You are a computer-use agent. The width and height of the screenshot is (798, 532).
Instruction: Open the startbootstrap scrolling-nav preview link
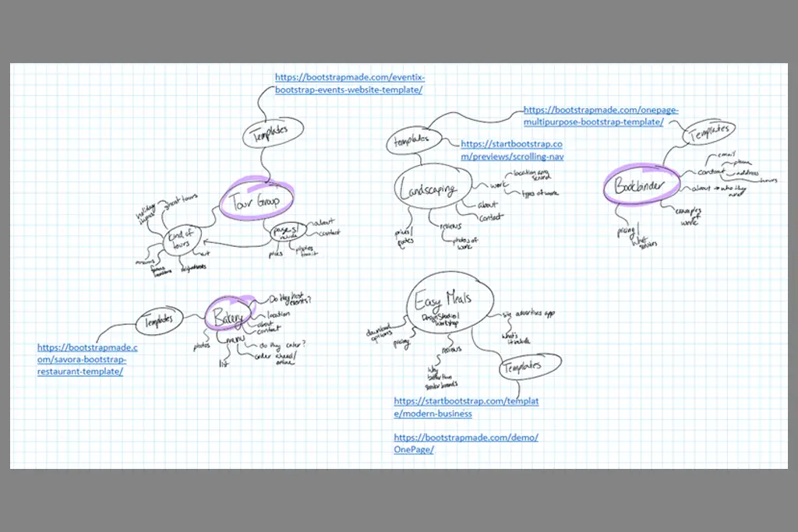coord(512,150)
